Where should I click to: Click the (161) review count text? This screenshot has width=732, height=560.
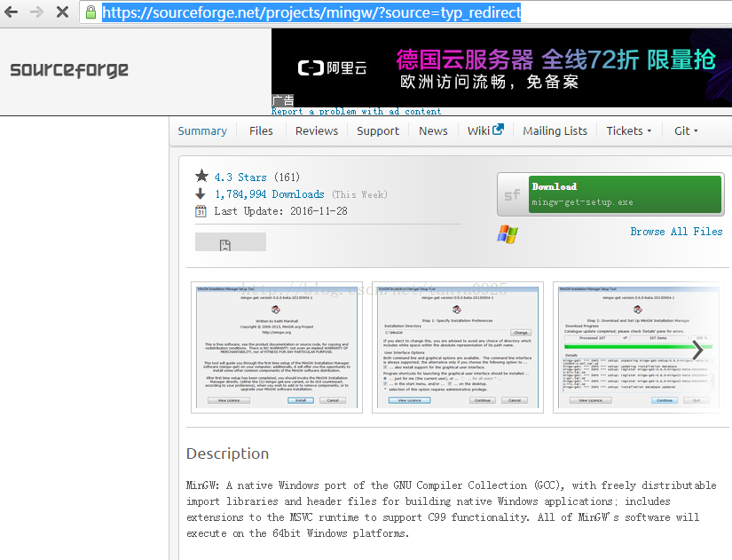(x=287, y=177)
